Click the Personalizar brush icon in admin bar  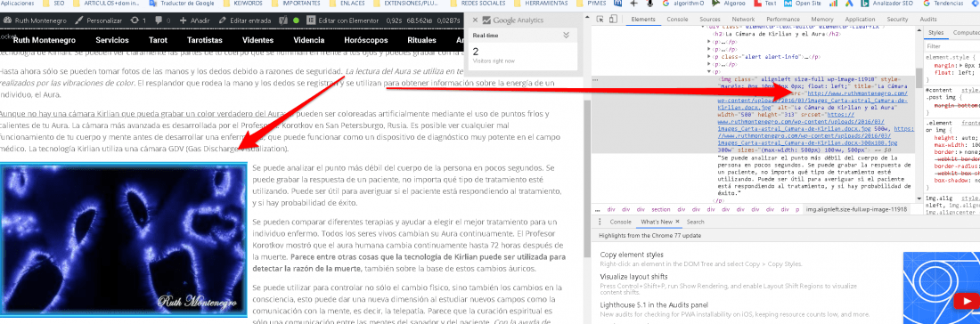tap(78, 20)
